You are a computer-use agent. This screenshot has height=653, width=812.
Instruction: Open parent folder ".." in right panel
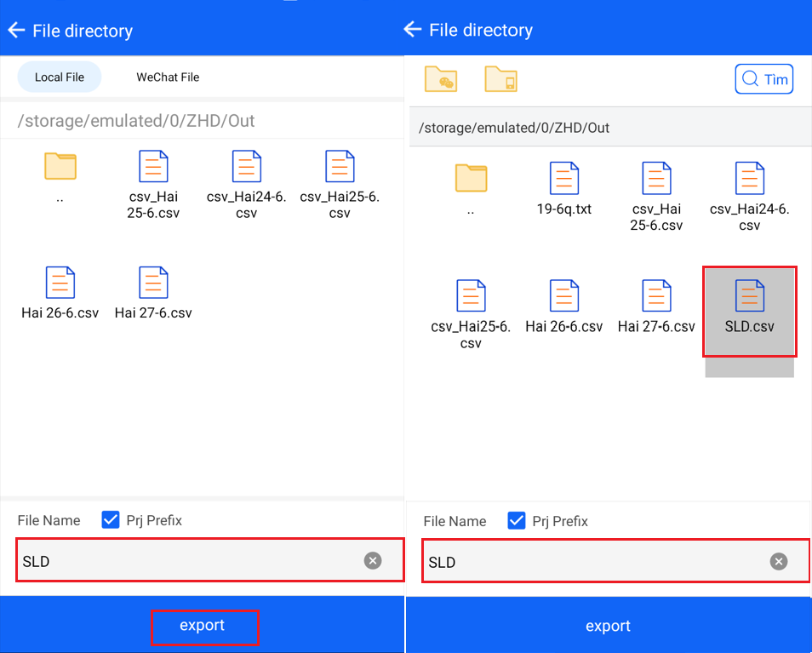point(471,187)
